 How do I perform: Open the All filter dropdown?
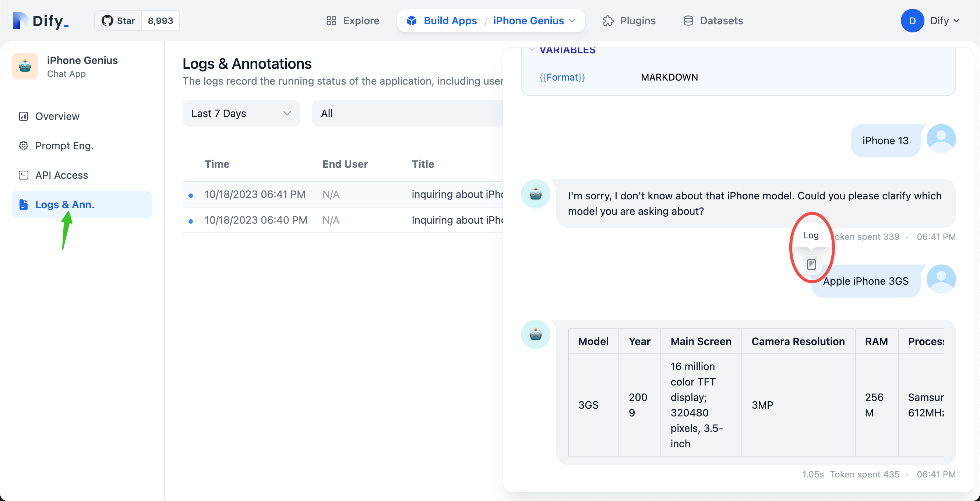click(x=407, y=113)
